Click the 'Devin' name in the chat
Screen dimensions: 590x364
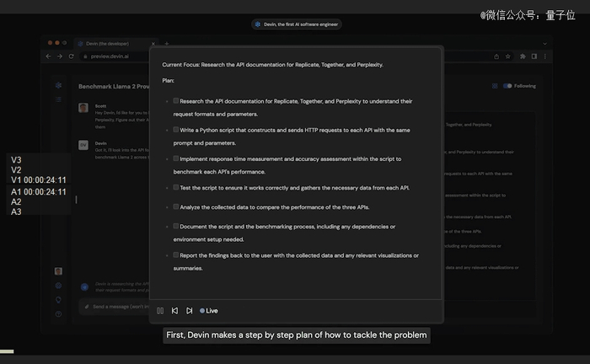[101, 143]
